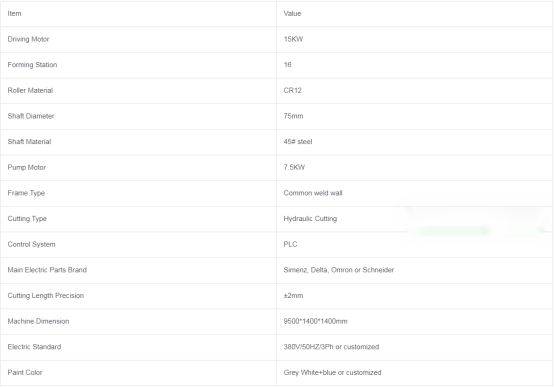Select the 'Control System' row label
This screenshot has width=554, height=387.
point(31,244)
